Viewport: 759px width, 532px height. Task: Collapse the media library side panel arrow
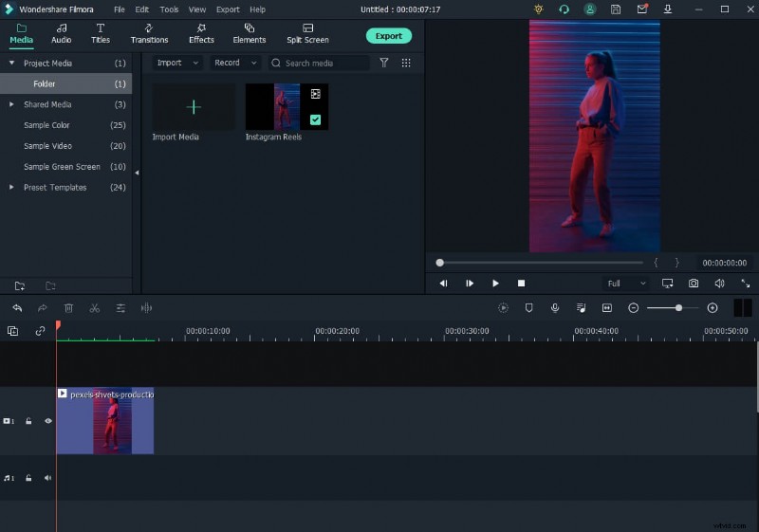[137, 173]
